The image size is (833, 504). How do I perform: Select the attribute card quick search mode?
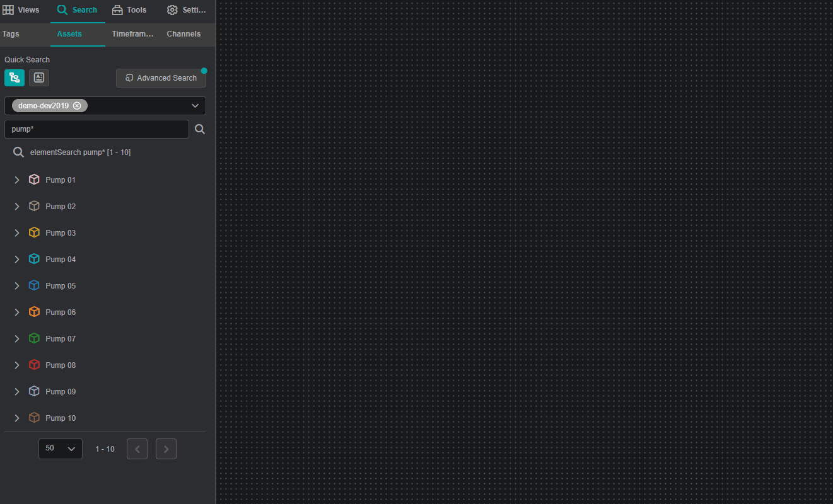(x=39, y=77)
